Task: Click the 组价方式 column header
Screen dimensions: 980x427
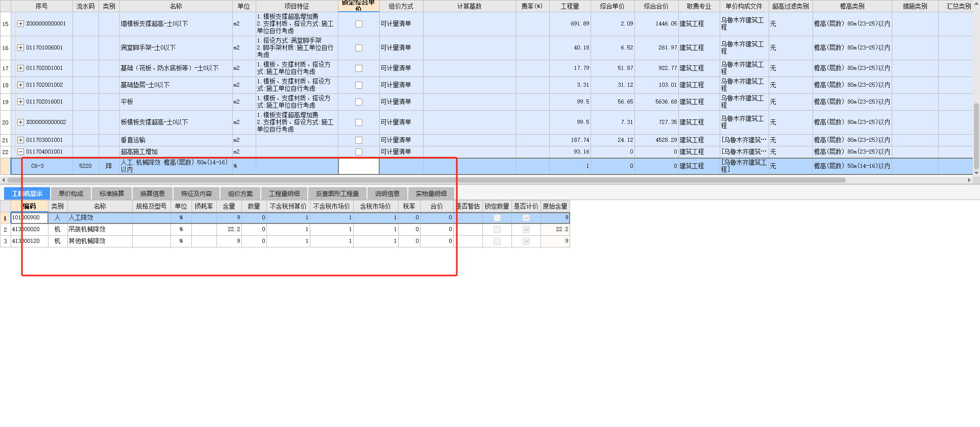Action: pyautogui.click(x=401, y=6)
